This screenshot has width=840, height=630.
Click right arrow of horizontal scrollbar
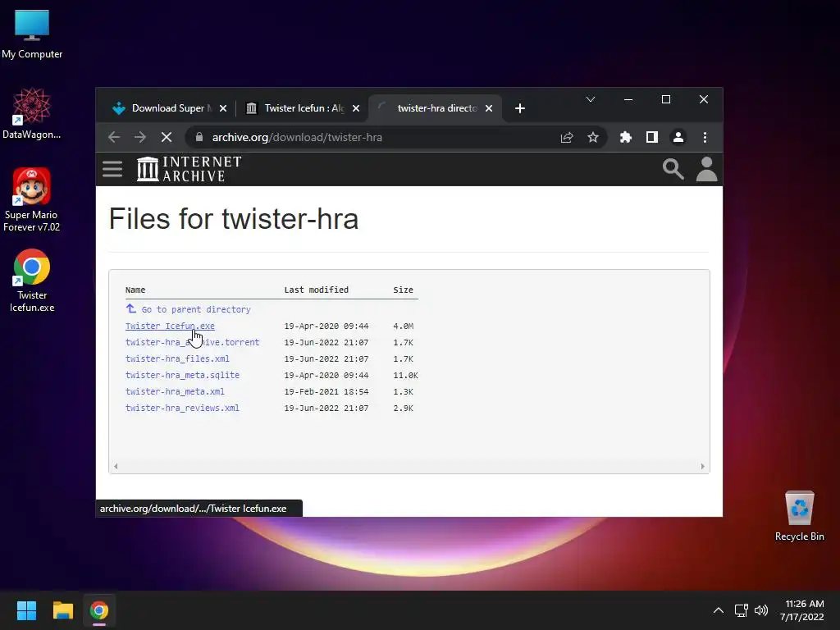[702, 466]
